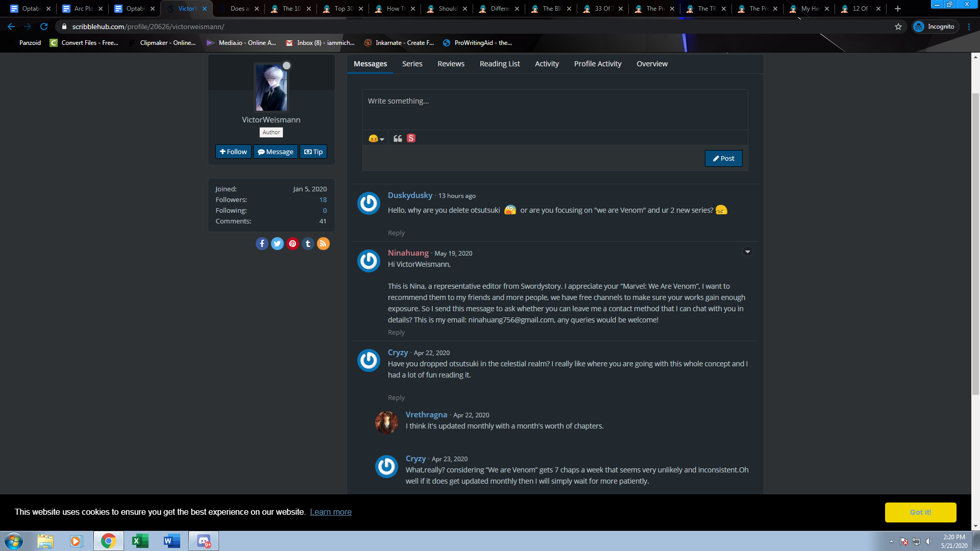Switch to the Reading List tab
Image resolution: width=980 pixels, height=551 pixels.
[x=499, y=64]
